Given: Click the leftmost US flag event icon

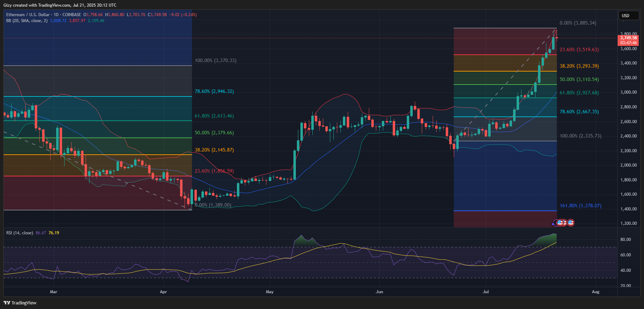Looking at the screenshot, I should [x=559, y=222].
